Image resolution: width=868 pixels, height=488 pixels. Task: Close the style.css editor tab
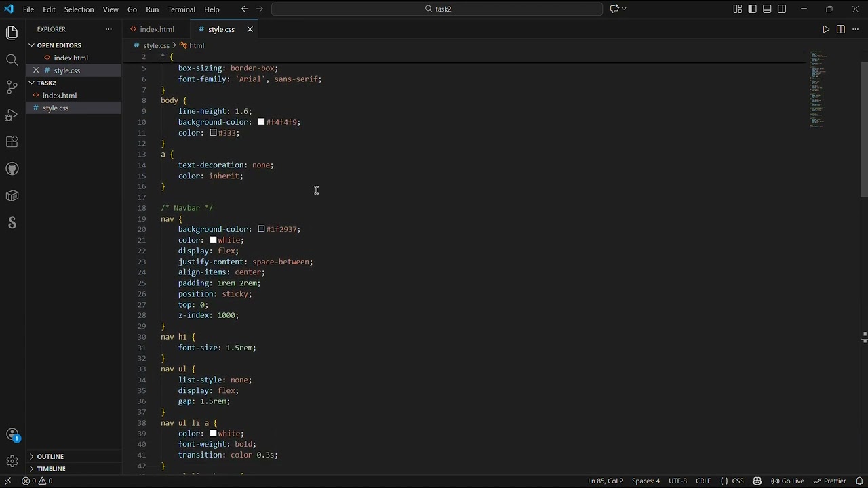tap(250, 29)
